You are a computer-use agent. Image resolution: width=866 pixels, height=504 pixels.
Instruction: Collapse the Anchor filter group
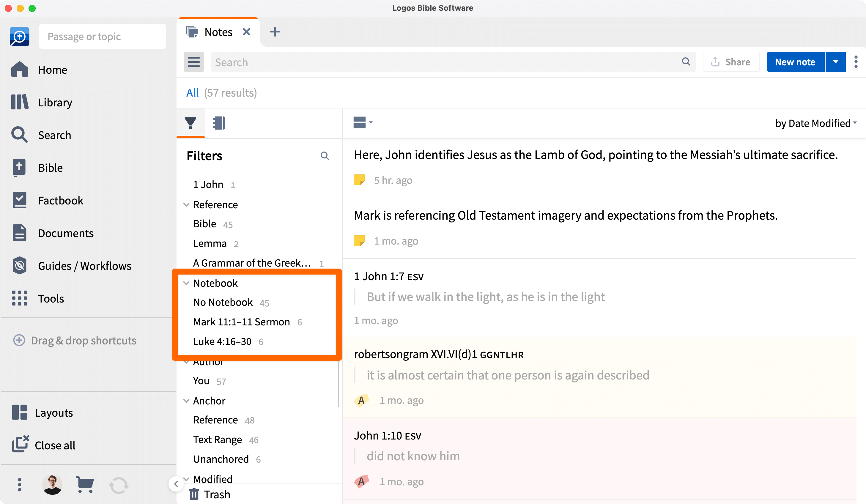(186, 401)
